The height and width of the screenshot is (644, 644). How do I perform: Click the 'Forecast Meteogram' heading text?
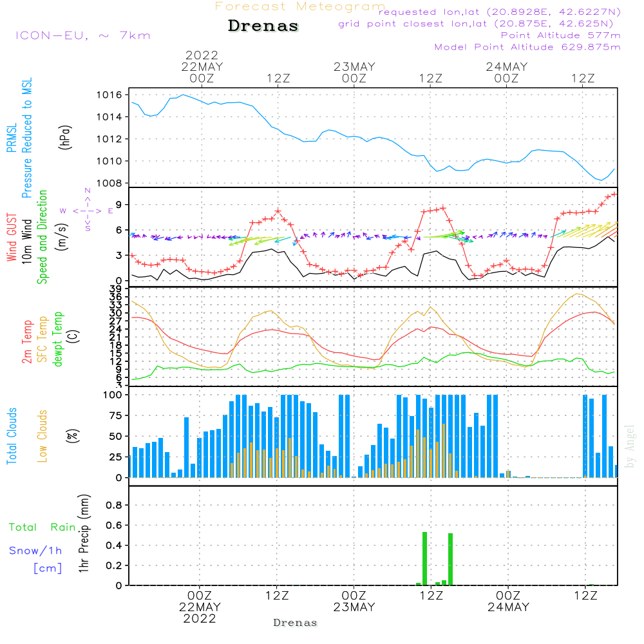coord(300,6)
